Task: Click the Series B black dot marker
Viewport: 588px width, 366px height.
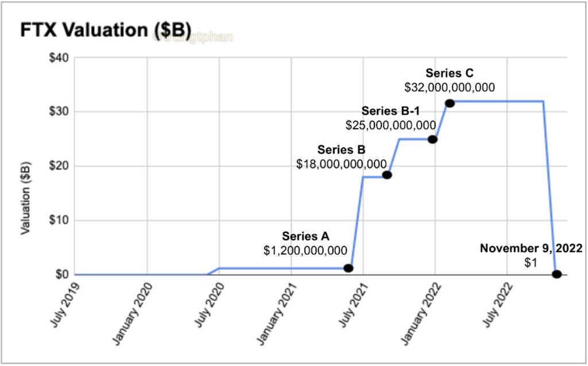Action: (x=387, y=175)
